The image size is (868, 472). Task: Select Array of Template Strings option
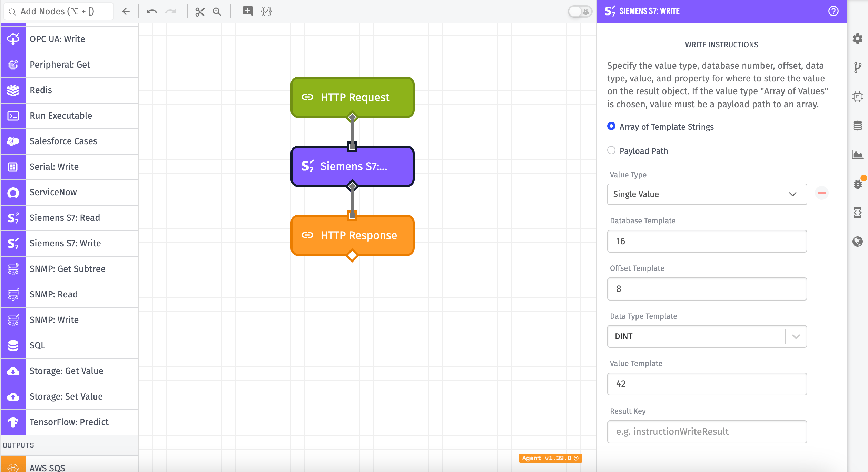[x=611, y=126]
